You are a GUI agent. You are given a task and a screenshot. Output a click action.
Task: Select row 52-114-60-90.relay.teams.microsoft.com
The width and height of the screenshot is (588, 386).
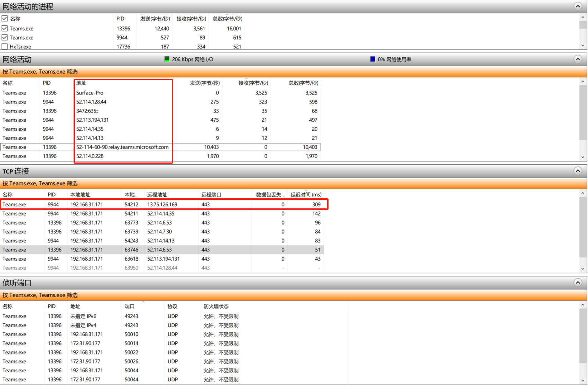[x=160, y=147]
